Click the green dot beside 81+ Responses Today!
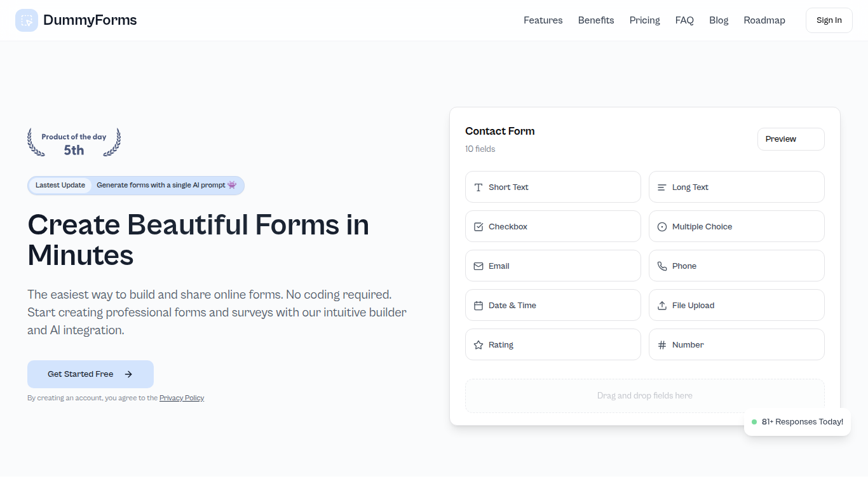The height and width of the screenshot is (488, 868). coord(754,422)
